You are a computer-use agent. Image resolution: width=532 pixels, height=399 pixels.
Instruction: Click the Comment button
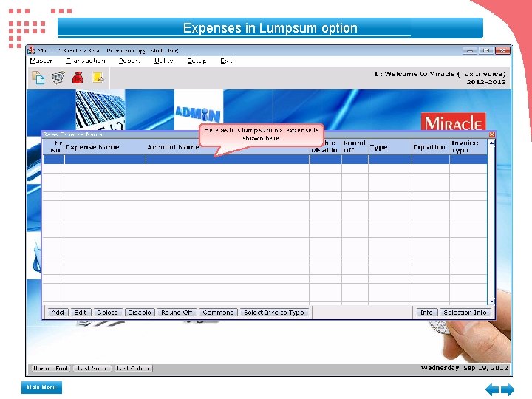(x=218, y=312)
